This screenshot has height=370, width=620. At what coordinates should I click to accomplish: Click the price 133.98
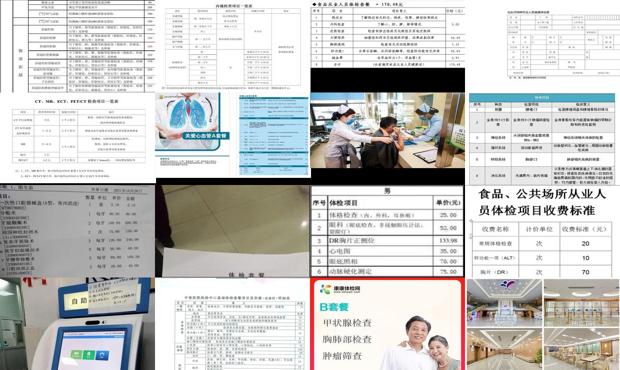tap(448, 240)
